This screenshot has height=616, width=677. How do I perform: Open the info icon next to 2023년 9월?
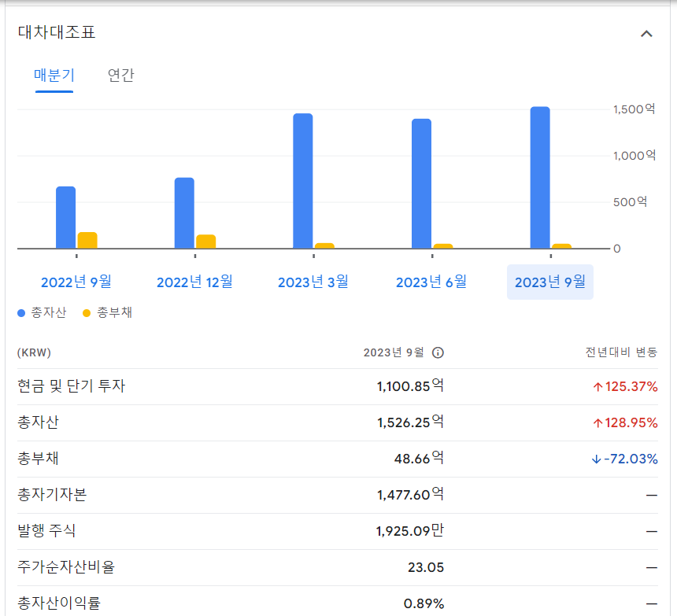tap(438, 353)
